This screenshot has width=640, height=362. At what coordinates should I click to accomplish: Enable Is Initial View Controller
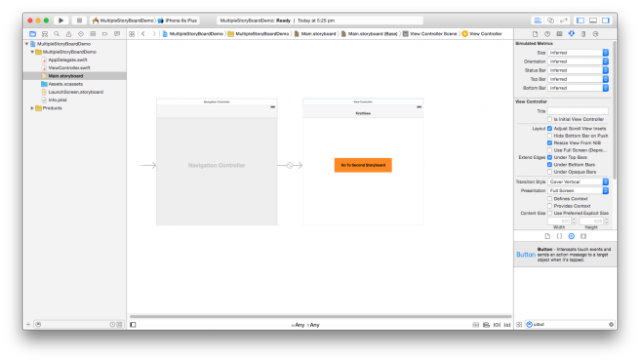click(550, 119)
